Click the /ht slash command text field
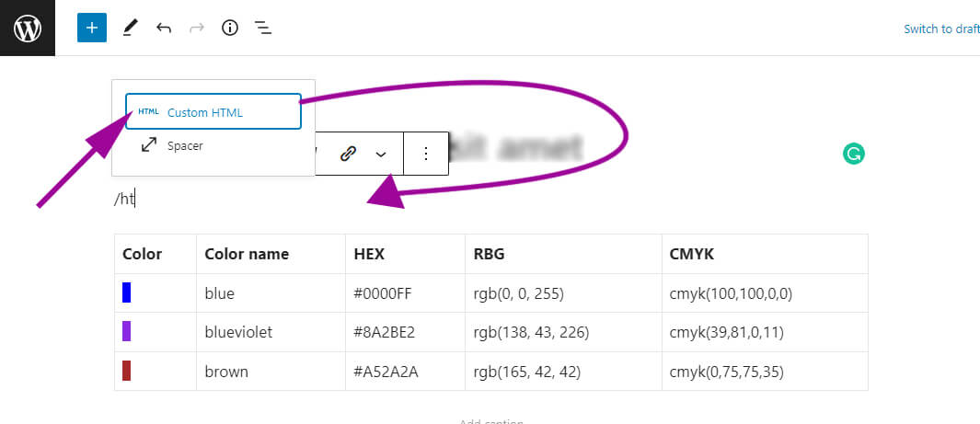Viewport: 980px width, 424px height. pyautogui.click(x=276, y=199)
